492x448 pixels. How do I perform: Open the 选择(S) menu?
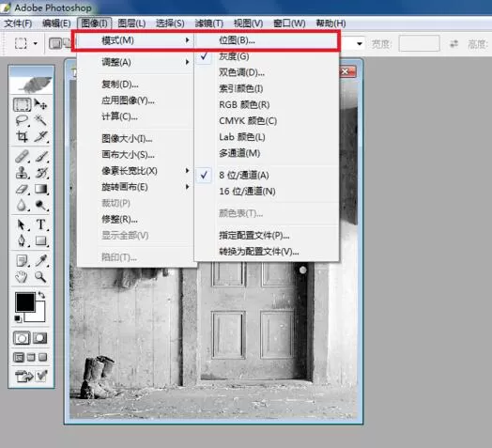pos(170,23)
